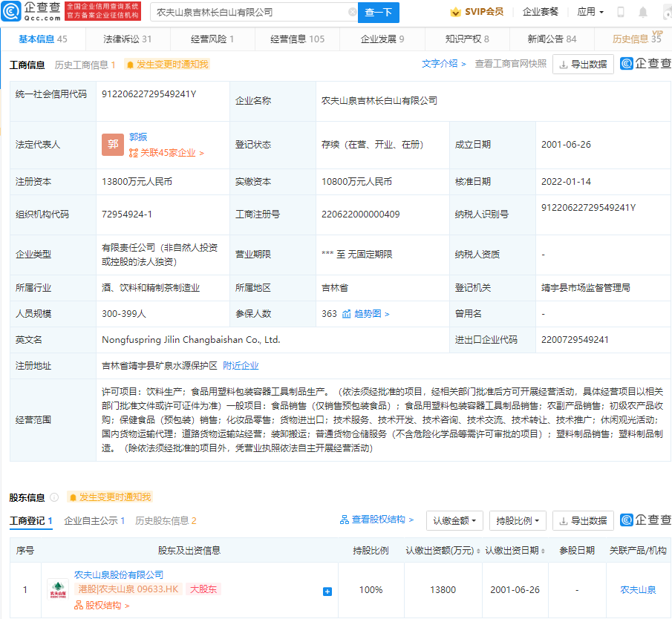The height and width of the screenshot is (619, 672).
Task: Sort by 认缴出资额(万元) column arrows
Action: tap(478, 551)
